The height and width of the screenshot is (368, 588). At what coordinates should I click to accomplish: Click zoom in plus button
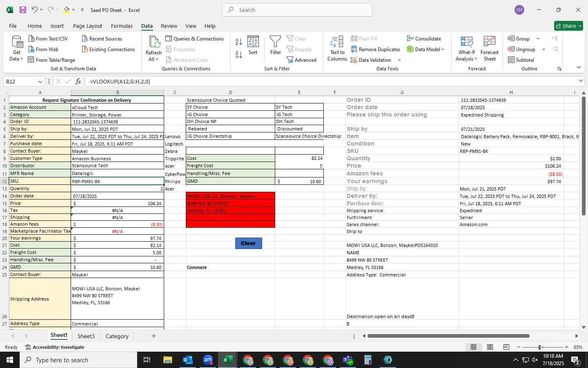(x=566, y=347)
